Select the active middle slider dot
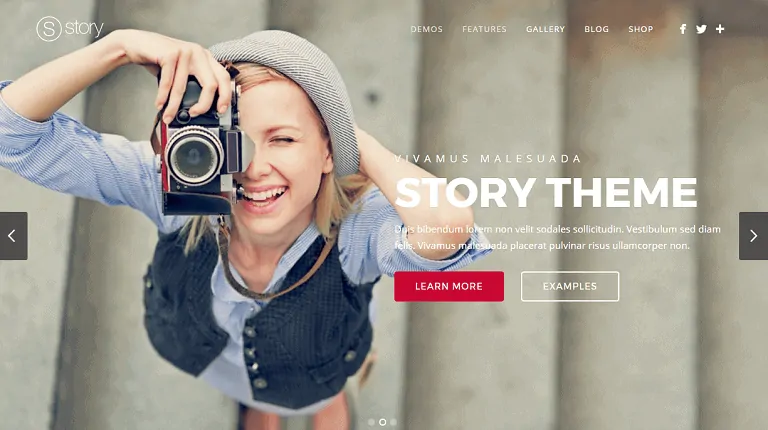 383,422
